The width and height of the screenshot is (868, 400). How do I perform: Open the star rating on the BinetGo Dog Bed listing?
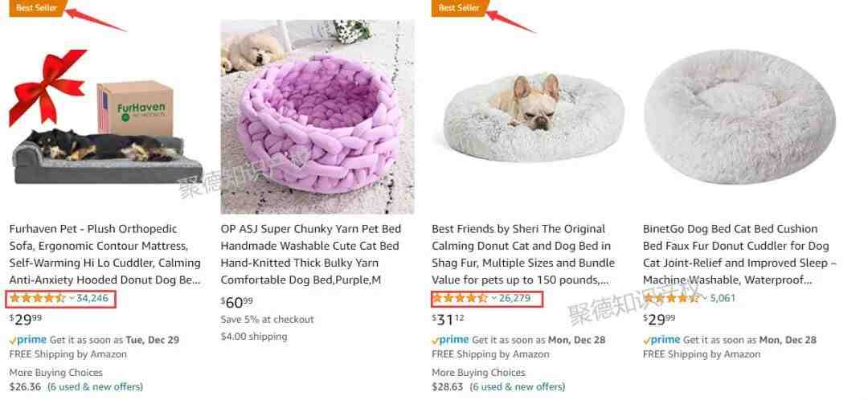click(671, 298)
